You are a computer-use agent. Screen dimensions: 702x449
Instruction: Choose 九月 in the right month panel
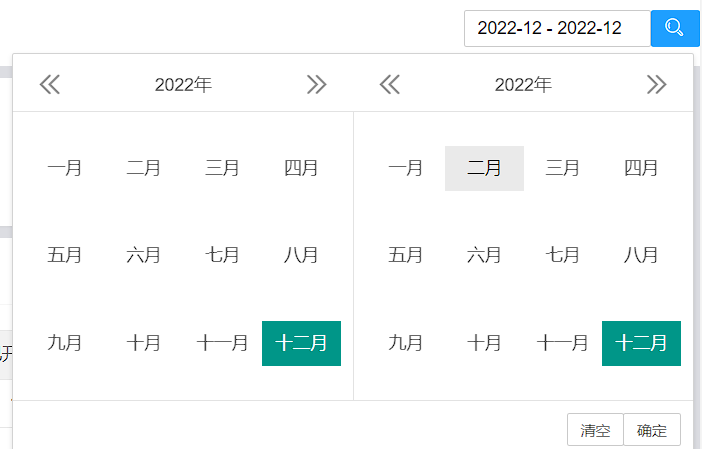(406, 343)
